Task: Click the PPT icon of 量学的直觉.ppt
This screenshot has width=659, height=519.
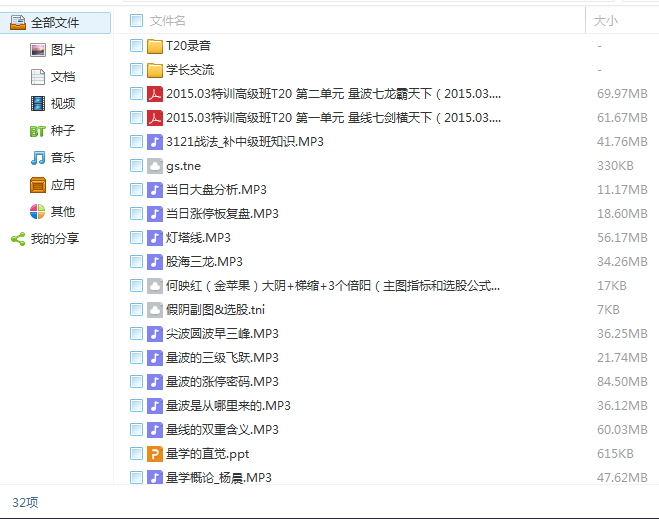Action: 155,454
